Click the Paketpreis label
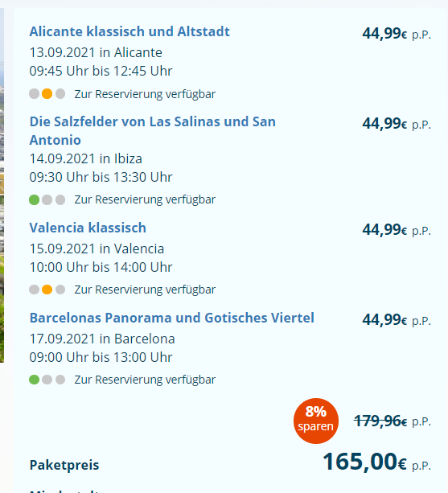This screenshot has width=448, height=493. point(64,465)
